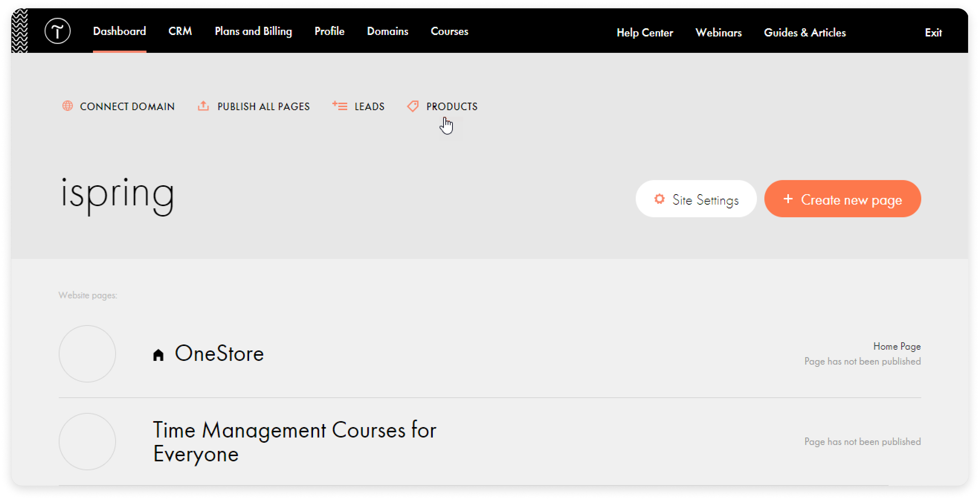Go to Plans and Billing

coord(254,31)
